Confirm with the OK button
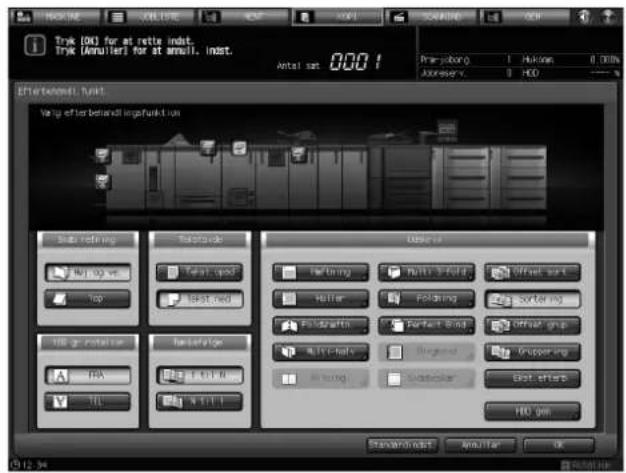Screen dimensions: 626x473 [x=559, y=445]
